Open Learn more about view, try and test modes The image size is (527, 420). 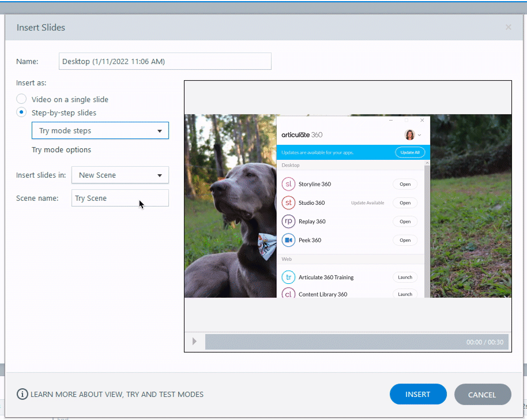point(116,395)
